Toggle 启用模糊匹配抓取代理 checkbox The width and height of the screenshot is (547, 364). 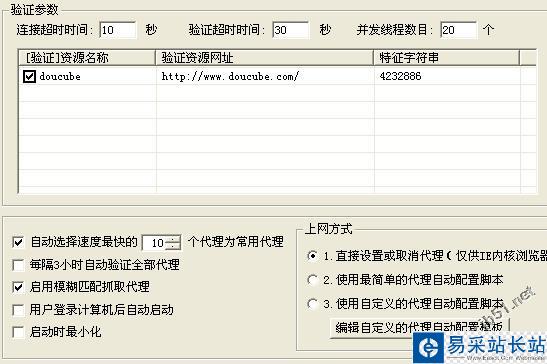point(18,287)
